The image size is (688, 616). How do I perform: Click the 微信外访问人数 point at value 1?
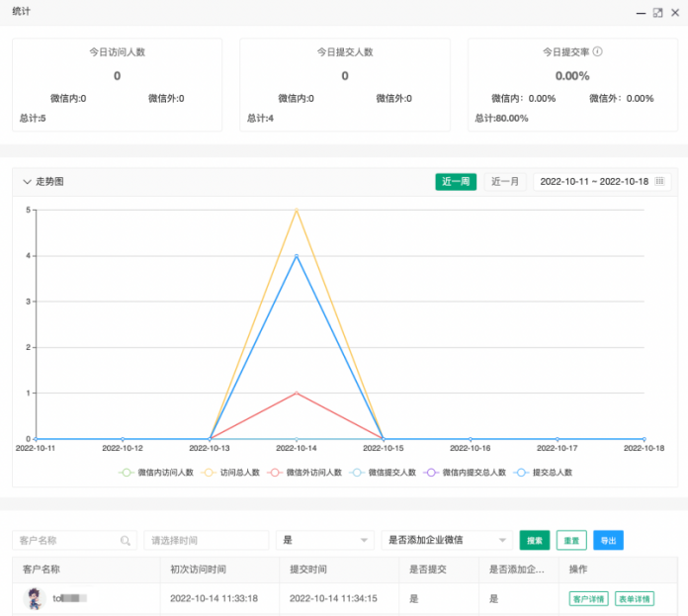[297, 394]
